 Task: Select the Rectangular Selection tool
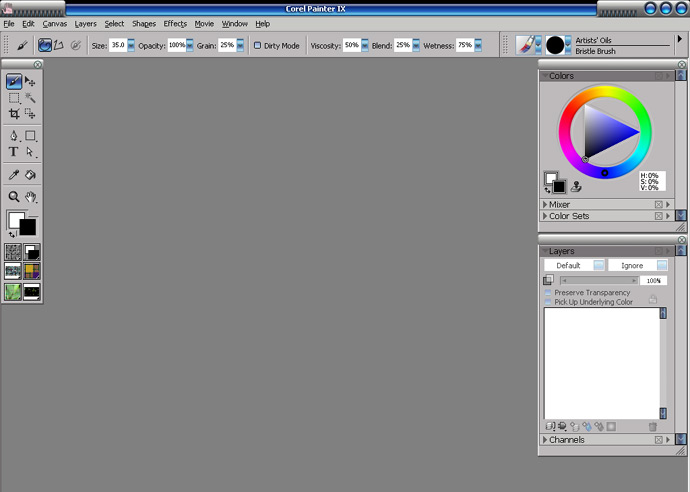click(x=14, y=98)
